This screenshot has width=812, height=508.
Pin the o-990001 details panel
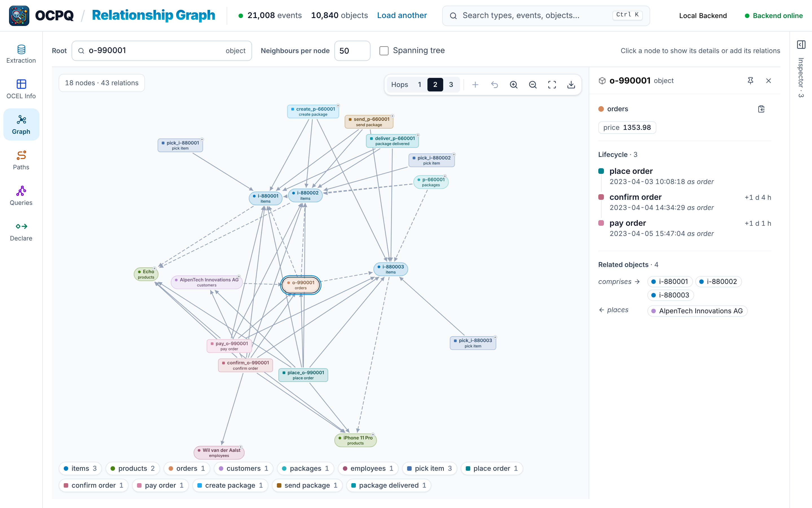point(751,81)
